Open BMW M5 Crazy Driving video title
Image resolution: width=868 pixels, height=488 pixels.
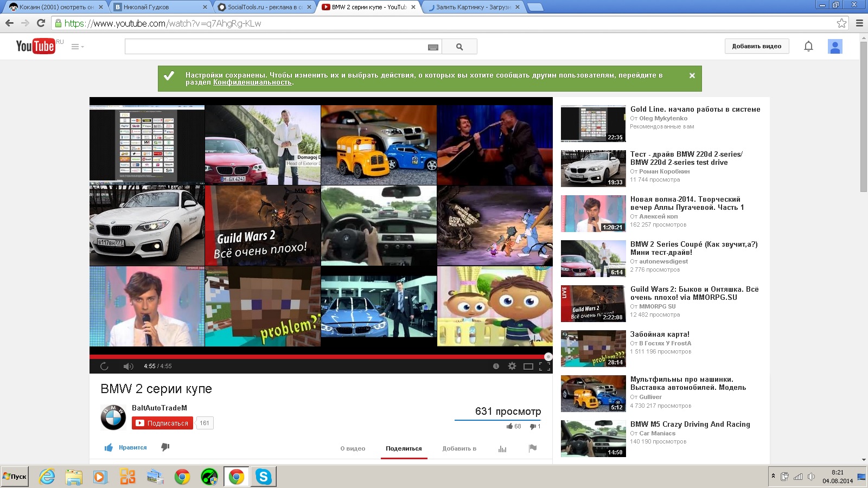click(690, 424)
